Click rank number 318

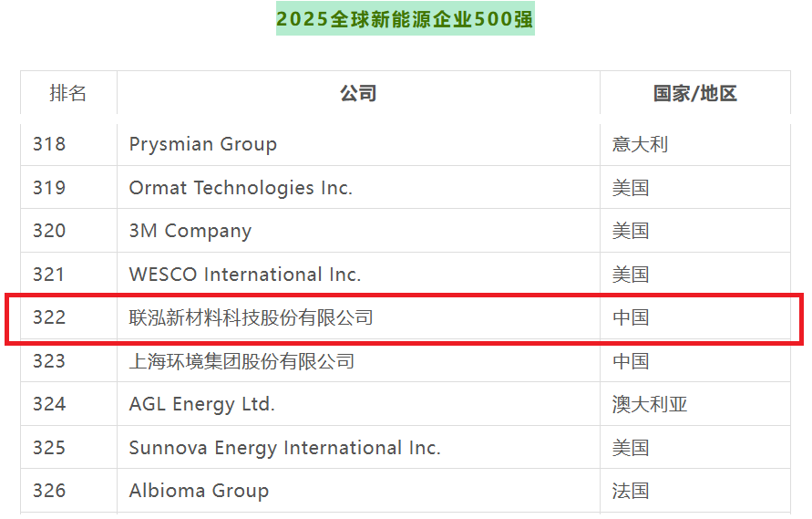(49, 144)
